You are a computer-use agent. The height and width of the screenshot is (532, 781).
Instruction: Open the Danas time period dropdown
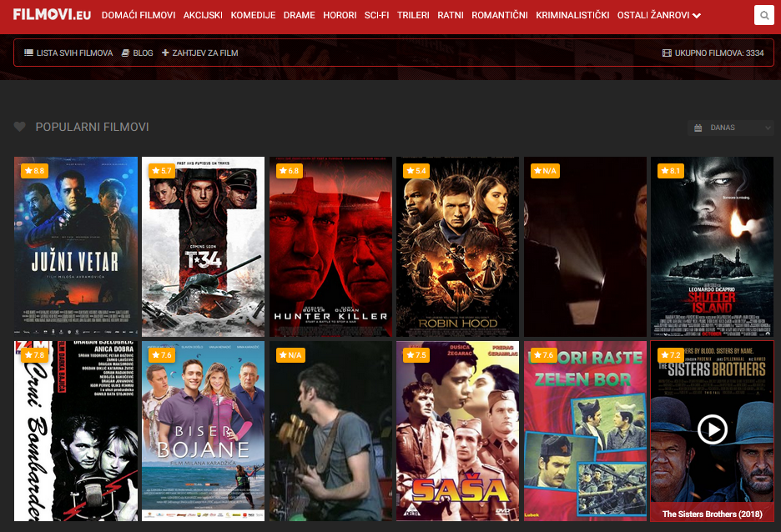pos(731,128)
